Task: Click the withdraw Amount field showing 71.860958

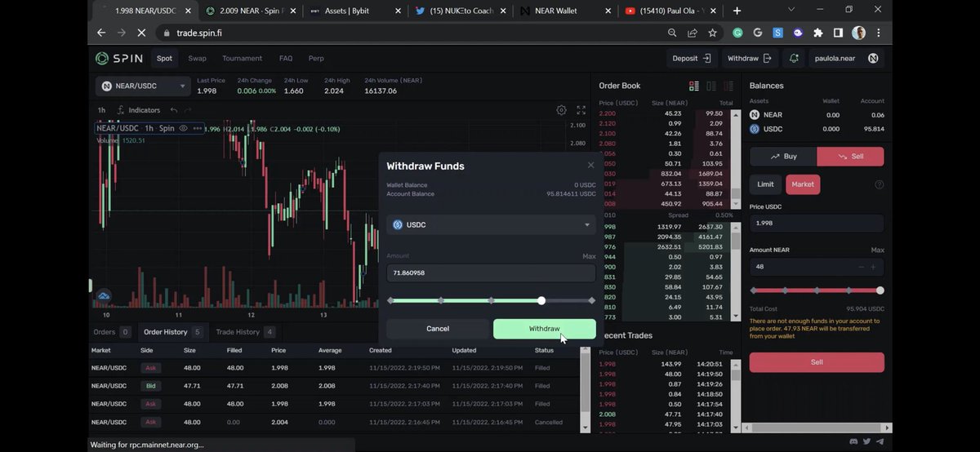Action: point(491,273)
